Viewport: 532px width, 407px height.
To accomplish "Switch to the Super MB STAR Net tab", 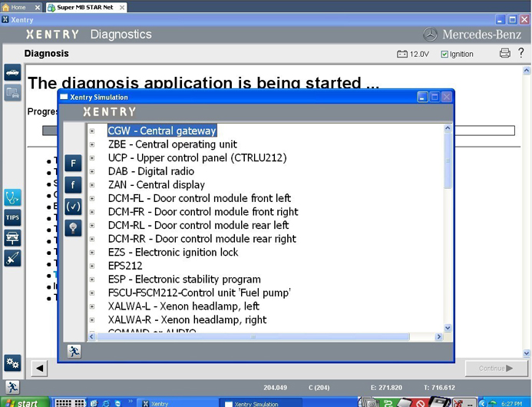I will [x=84, y=7].
